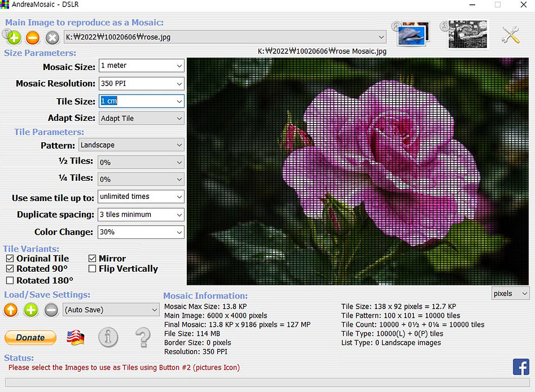Click the Mosaic Max Size: 13.8 KP text
This screenshot has width=535, height=392.
205,306
